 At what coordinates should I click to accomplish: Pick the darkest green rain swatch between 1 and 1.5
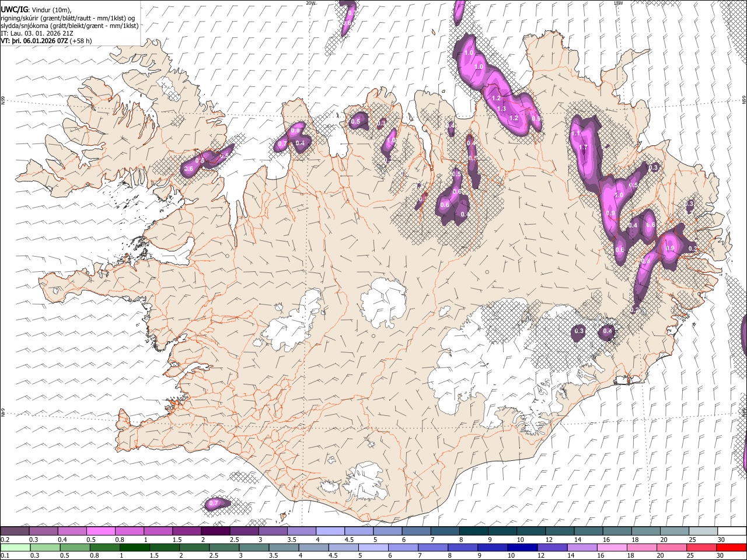135,547
